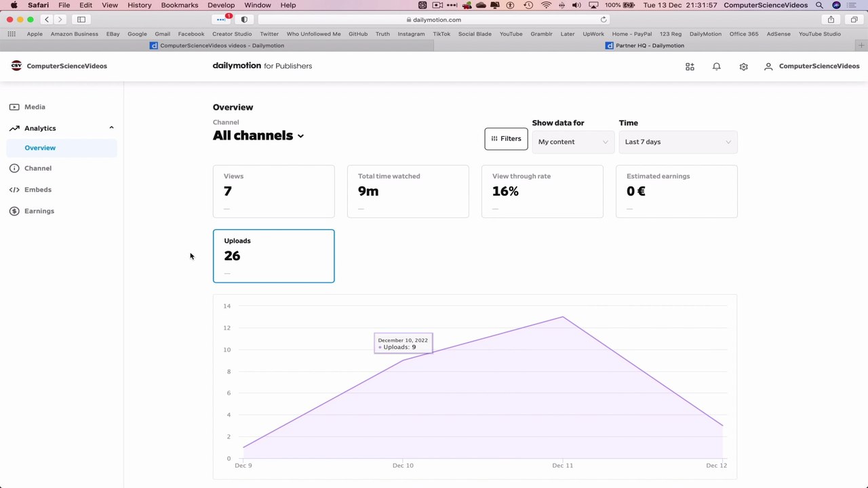This screenshot has height=488, width=868.
Task: Open Creator Studio bookmark
Action: 232,34
